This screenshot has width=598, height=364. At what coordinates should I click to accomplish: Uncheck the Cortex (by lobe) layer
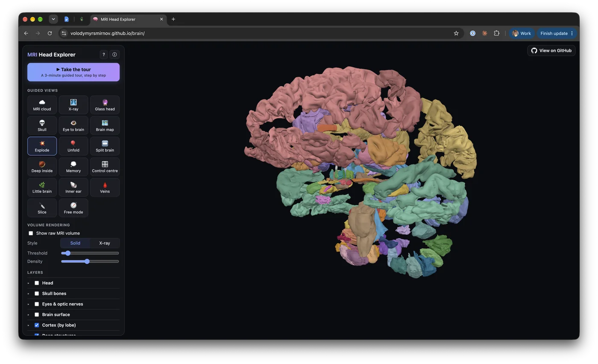coord(37,325)
